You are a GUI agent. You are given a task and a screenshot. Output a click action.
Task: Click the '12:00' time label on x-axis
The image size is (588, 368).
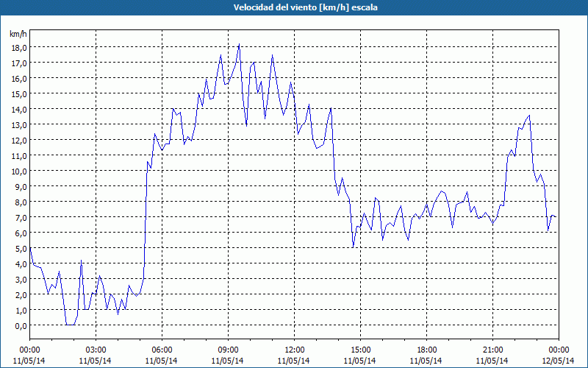[x=295, y=350]
